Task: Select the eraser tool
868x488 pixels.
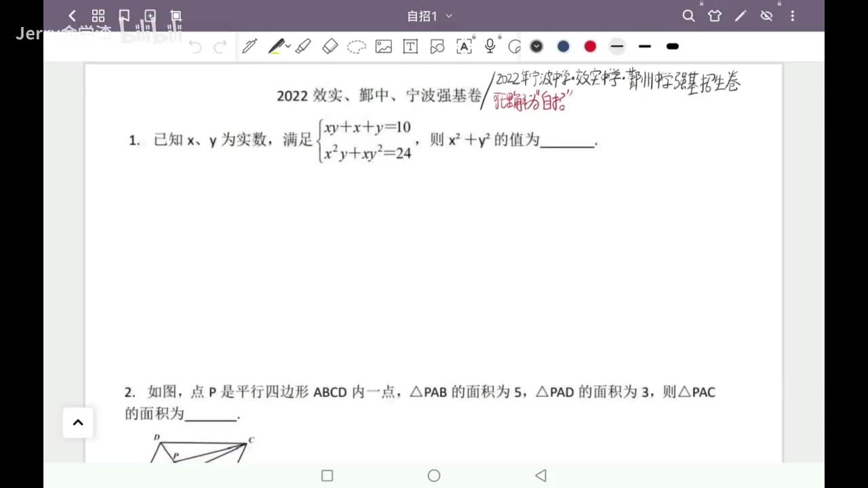Action: click(x=330, y=46)
